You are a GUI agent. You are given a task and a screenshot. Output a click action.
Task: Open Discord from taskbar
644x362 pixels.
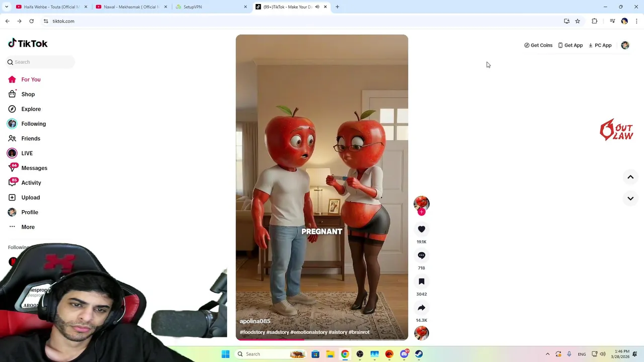[x=404, y=354]
